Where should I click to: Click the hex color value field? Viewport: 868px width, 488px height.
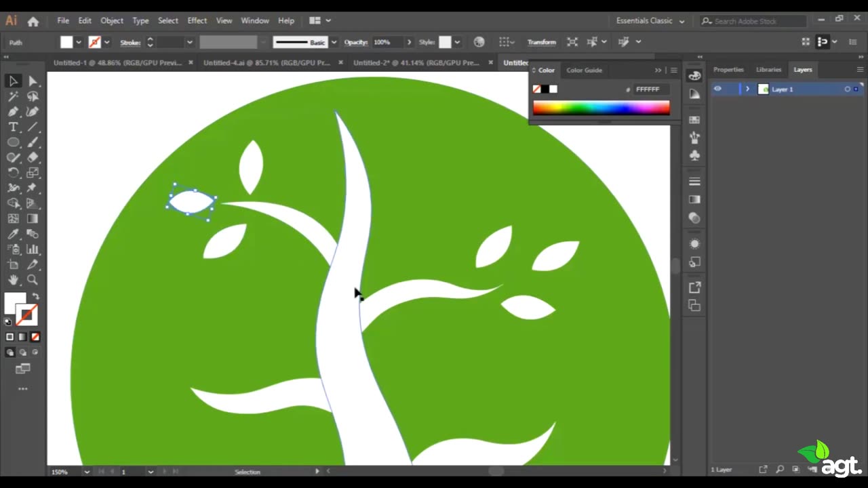[652, 89]
